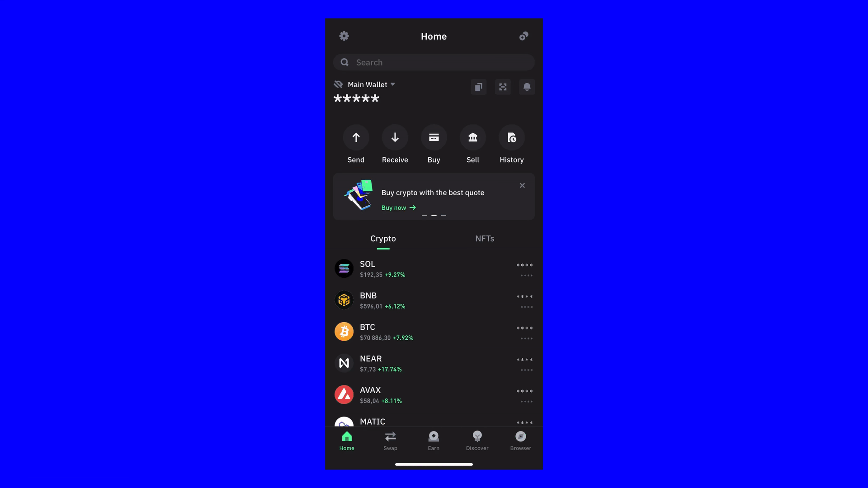Tap search input field
The height and width of the screenshot is (488, 868).
(x=434, y=62)
